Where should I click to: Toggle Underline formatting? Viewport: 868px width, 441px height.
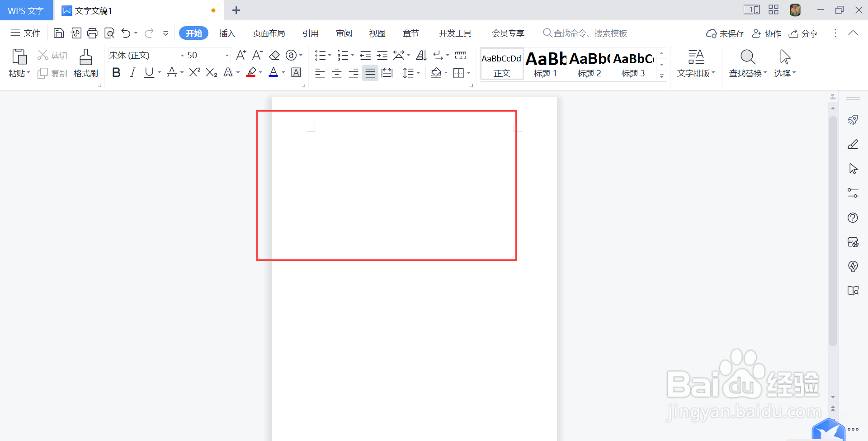pos(149,72)
